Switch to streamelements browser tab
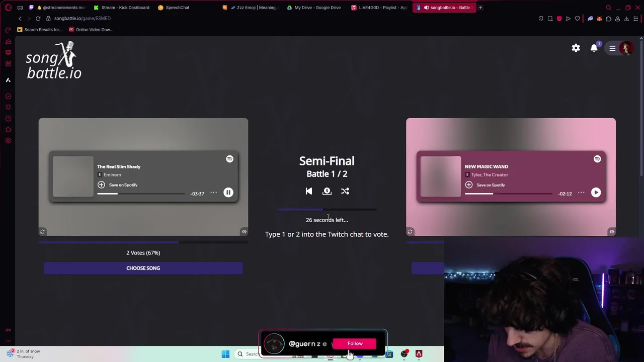 coord(57,8)
